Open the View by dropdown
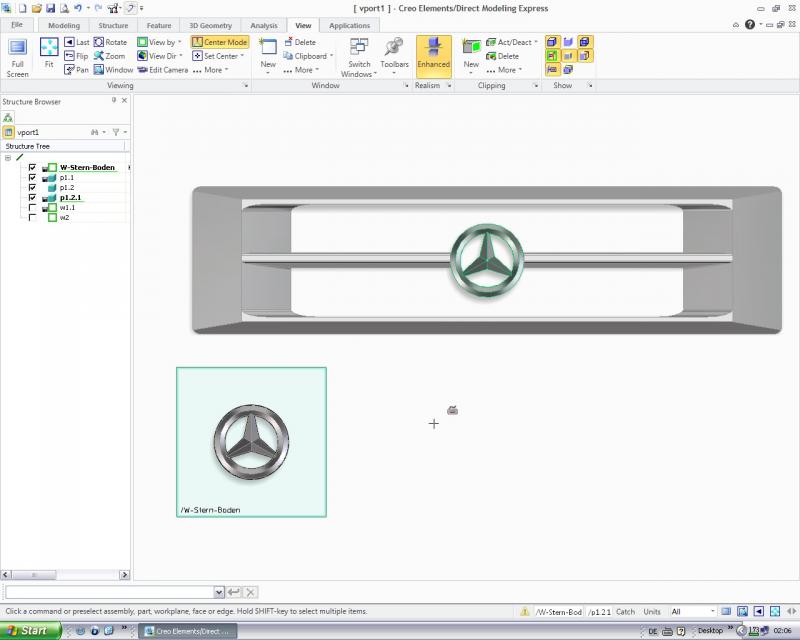The image size is (800, 640). [160, 42]
